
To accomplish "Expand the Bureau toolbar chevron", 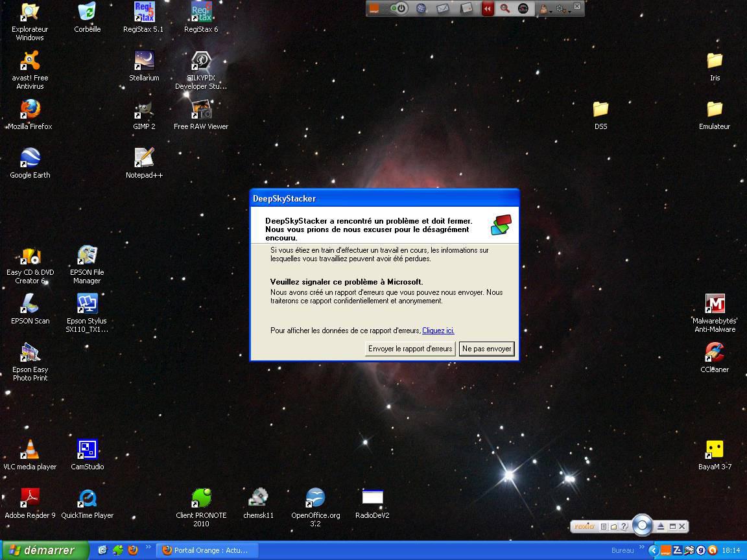I will point(641,546).
